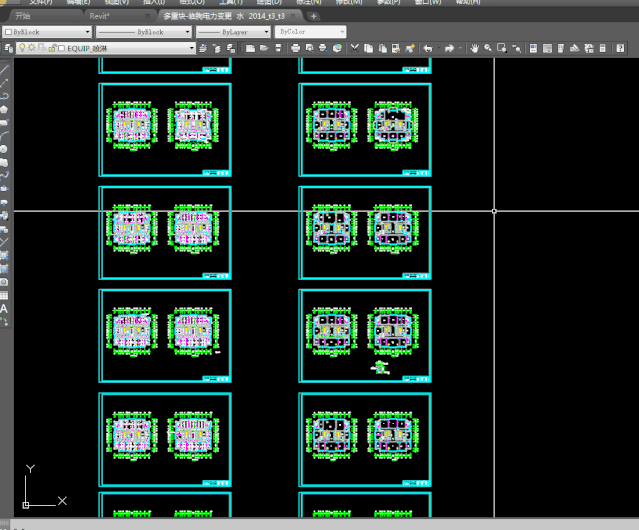Select the Polygon tool

(x=4, y=109)
